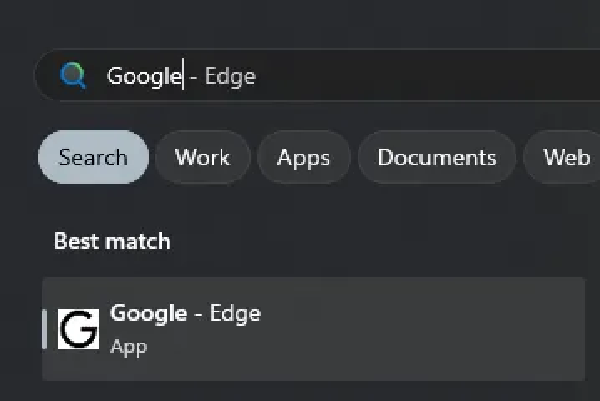This screenshot has width=600, height=401.
Task: Click the bold Google title in result
Action: click(x=148, y=313)
